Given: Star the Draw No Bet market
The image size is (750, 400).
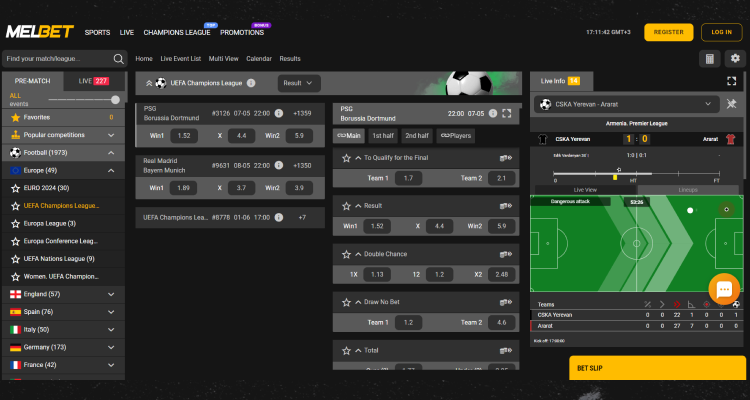Looking at the screenshot, I should (x=346, y=302).
